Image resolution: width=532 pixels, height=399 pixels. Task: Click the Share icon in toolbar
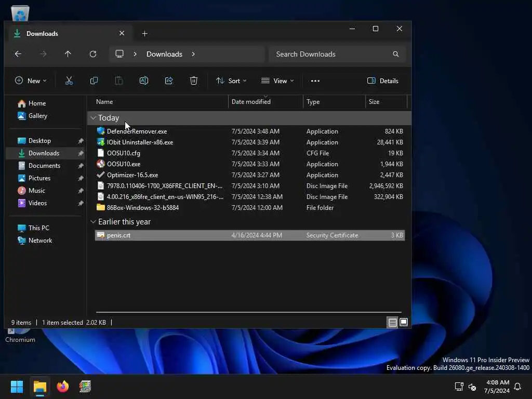click(169, 81)
